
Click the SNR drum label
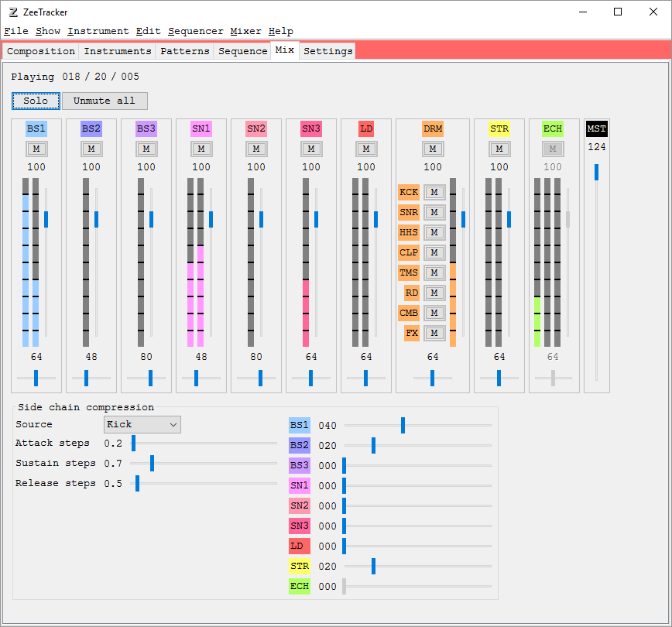[x=409, y=212]
